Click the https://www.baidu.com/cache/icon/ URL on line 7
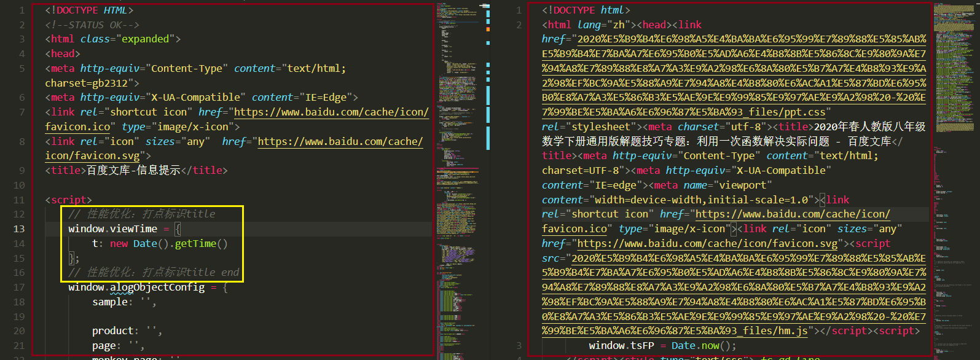This screenshot has height=360, width=980. 331,112
